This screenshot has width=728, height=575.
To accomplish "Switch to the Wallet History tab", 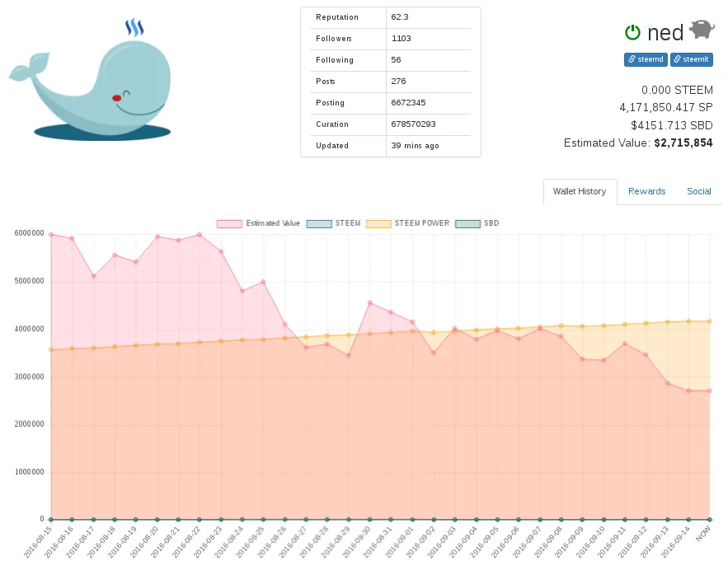I will coord(580,192).
